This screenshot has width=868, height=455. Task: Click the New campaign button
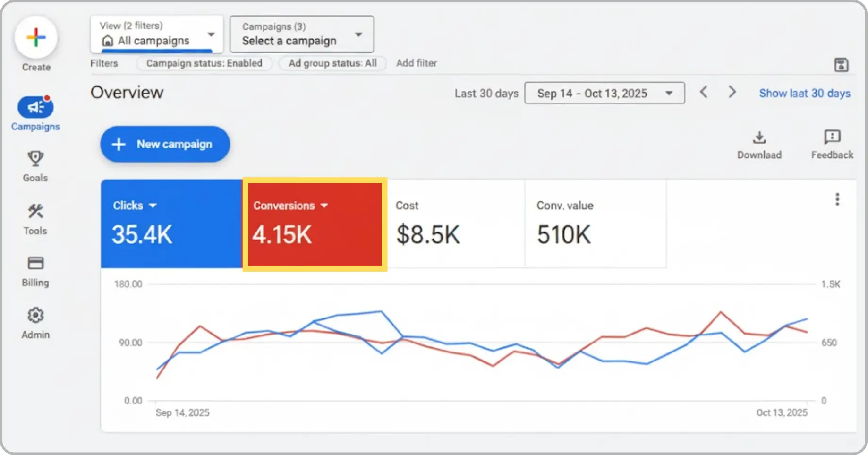pos(165,144)
